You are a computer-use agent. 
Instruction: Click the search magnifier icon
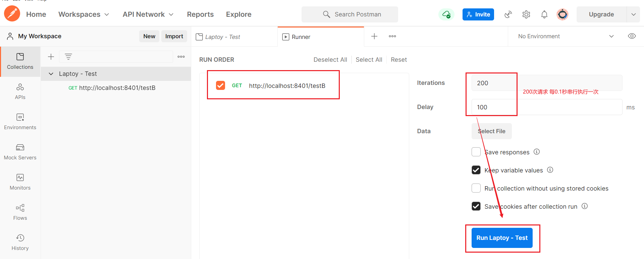(x=326, y=14)
